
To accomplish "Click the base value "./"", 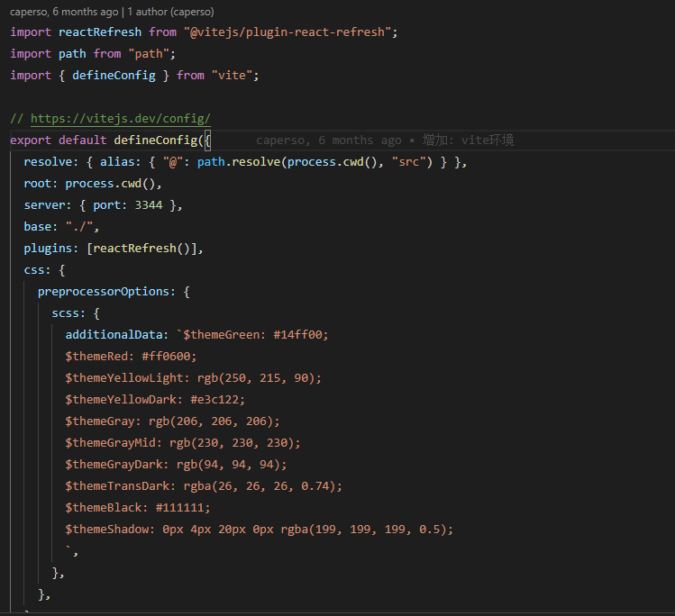I will pos(79,227).
